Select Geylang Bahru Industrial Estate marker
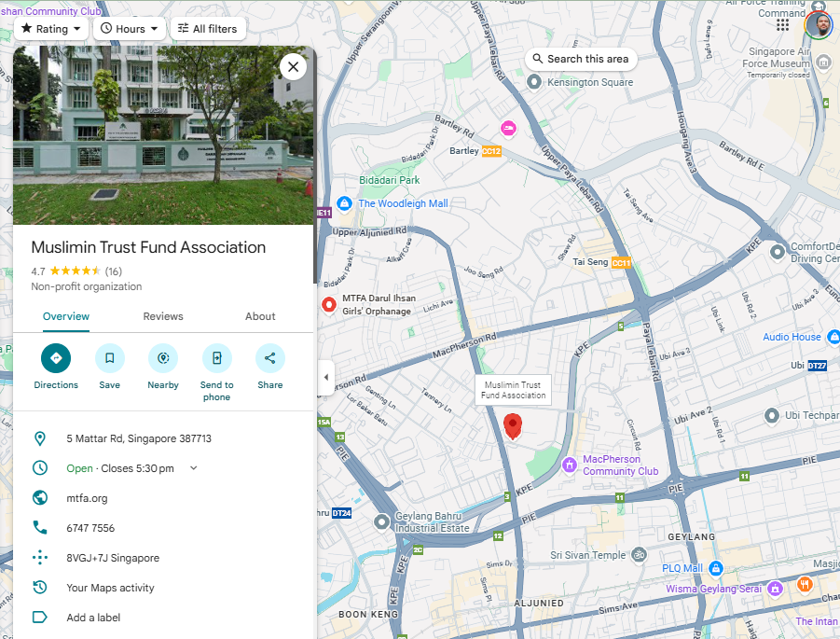The height and width of the screenshot is (639, 840). pos(381,521)
